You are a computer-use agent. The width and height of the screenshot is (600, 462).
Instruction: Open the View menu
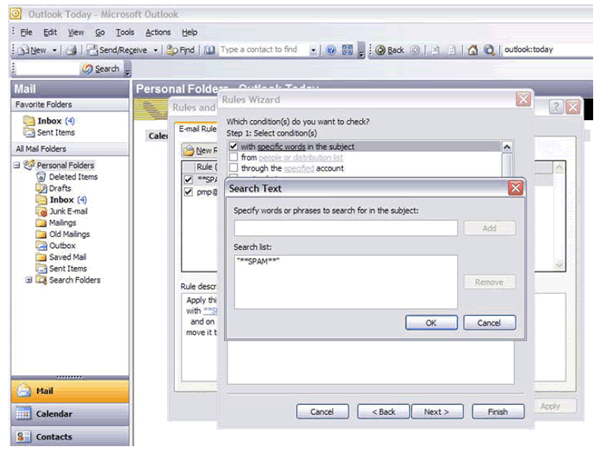(x=76, y=33)
